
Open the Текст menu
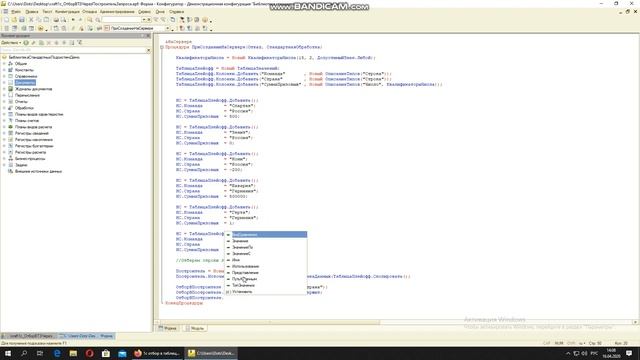pyautogui.click(x=47, y=12)
